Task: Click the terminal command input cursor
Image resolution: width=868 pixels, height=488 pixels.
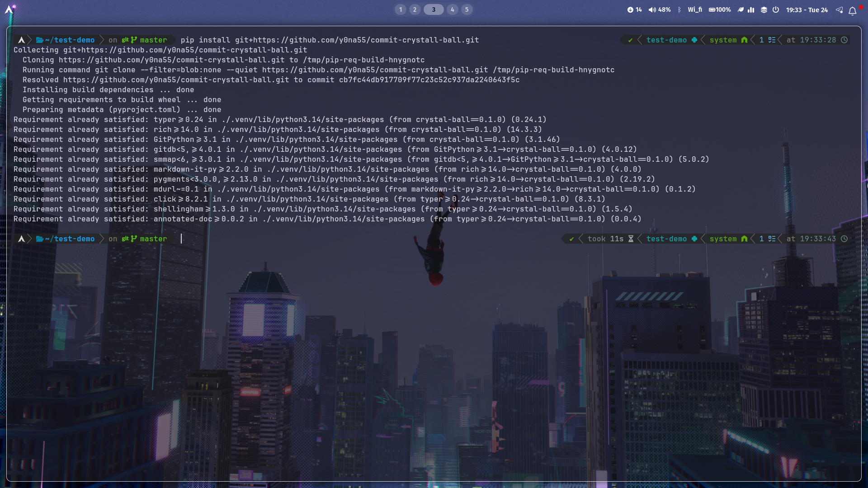Action: (x=181, y=239)
